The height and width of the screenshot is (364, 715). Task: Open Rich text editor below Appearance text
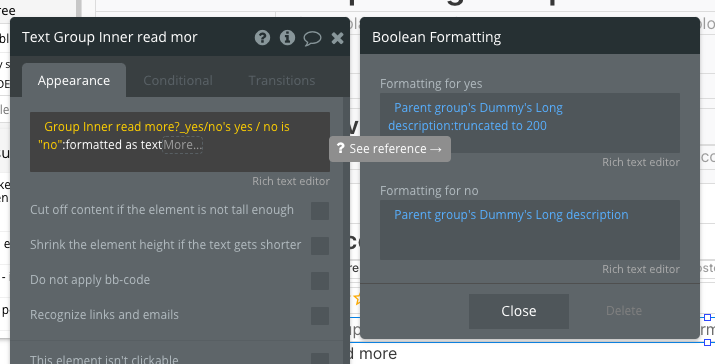tap(291, 181)
